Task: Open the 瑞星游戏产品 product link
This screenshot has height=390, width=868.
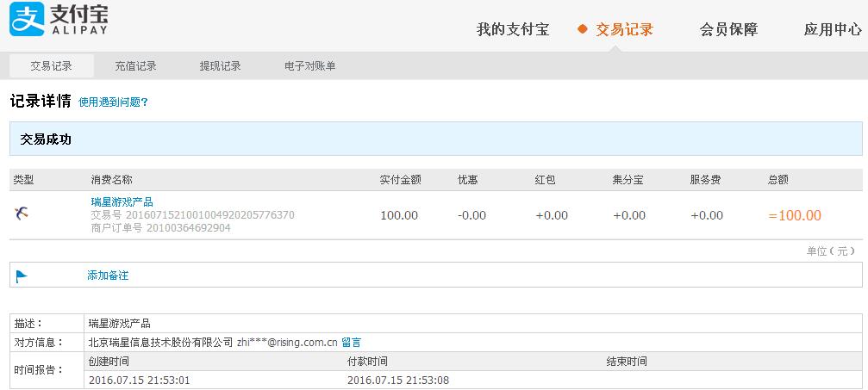Action: pos(122,202)
